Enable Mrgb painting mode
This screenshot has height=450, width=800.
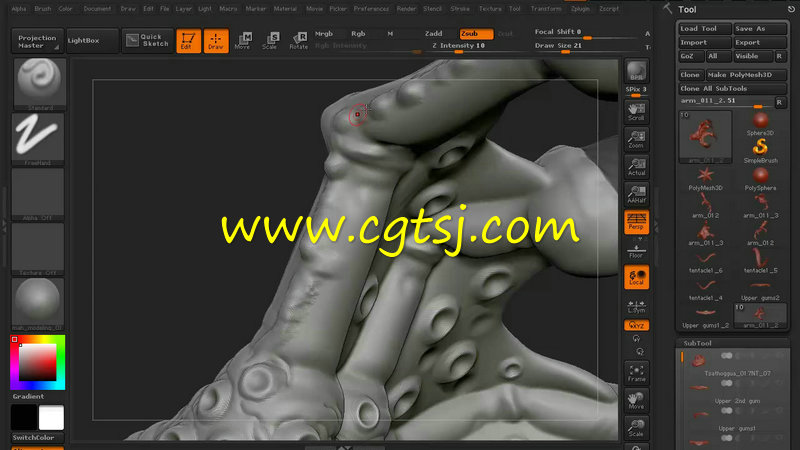(323, 34)
